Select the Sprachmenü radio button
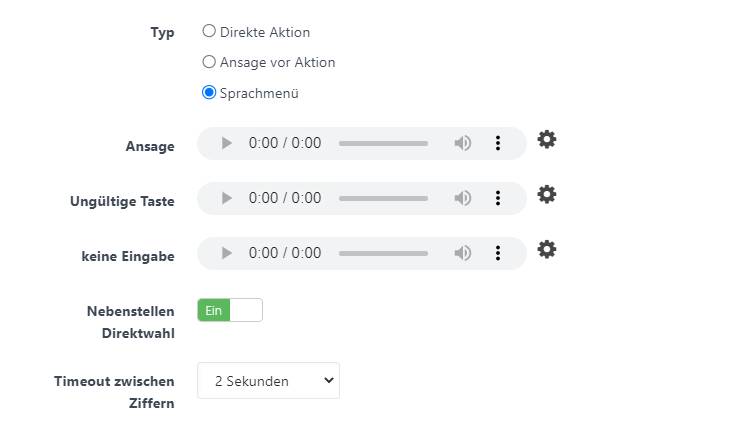The height and width of the screenshot is (433, 746). (209, 92)
